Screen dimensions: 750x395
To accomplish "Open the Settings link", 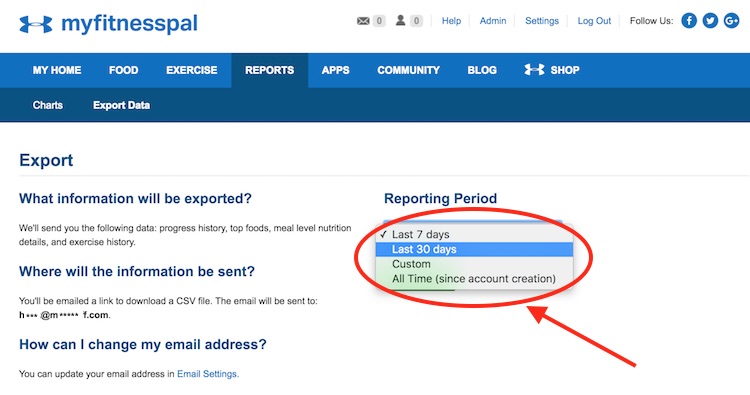I will click(x=541, y=21).
